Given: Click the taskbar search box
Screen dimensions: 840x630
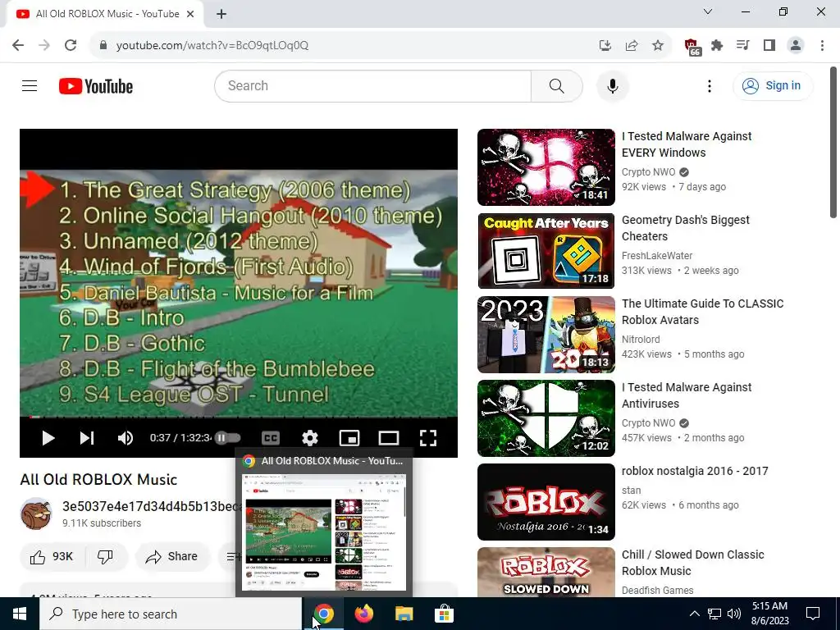Looking at the screenshot, I should point(171,614).
